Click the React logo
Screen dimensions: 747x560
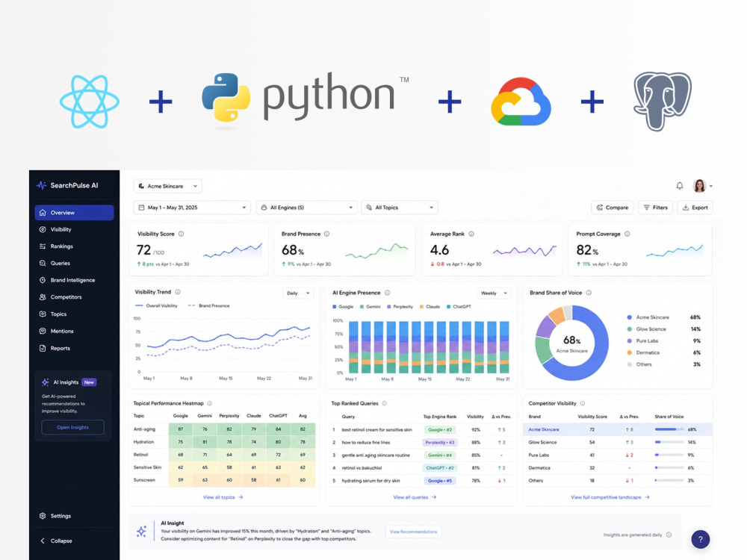pos(90,102)
